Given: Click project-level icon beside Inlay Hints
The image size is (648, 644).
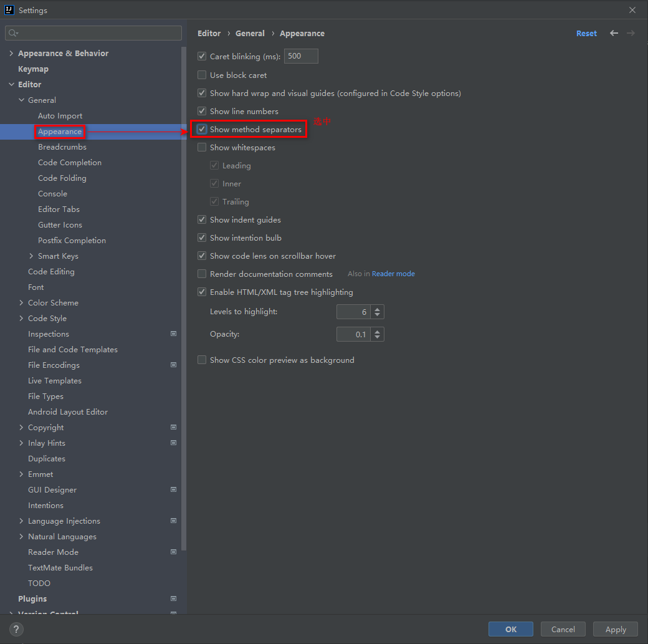Looking at the screenshot, I should [x=174, y=443].
